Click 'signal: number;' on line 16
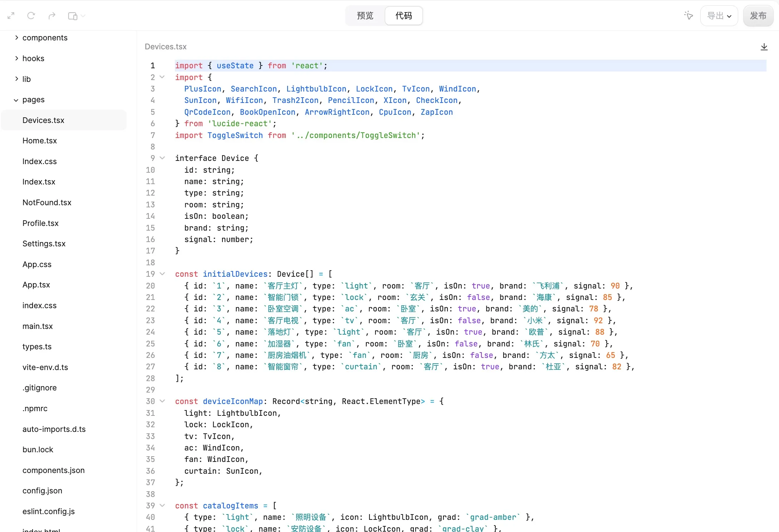The width and height of the screenshot is (779, 532). click(x=219, y=240)
